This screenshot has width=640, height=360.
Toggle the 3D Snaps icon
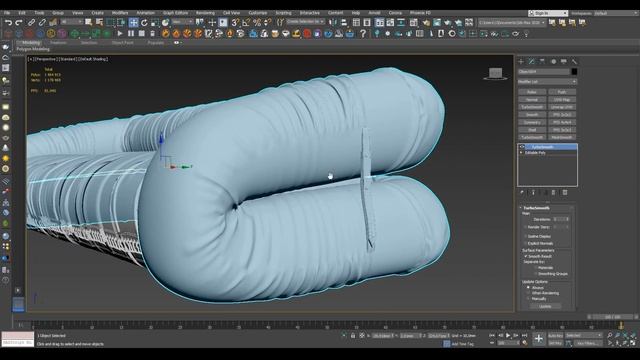click(x=236, y=22)
